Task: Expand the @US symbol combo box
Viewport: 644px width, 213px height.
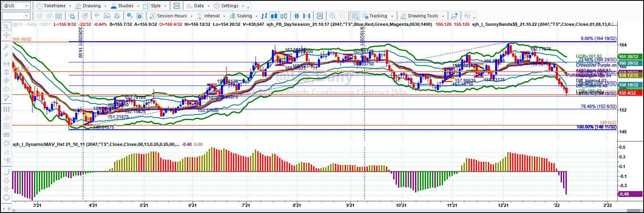Action: pyautogui.click(x=27, y=6)
